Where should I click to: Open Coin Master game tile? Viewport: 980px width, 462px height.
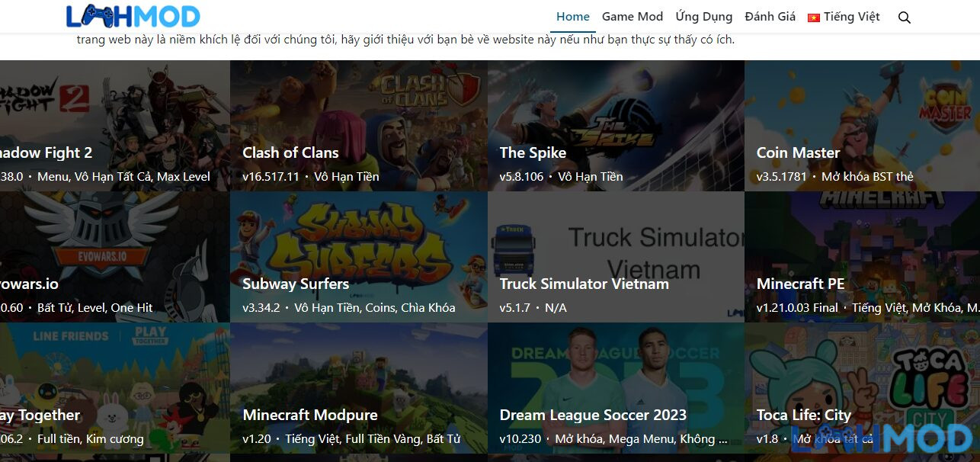tap(863, 126)
